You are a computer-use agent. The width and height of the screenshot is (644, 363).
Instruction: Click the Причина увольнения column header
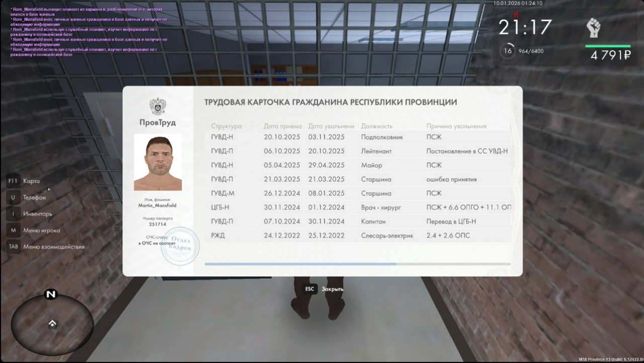coord(456,126)
